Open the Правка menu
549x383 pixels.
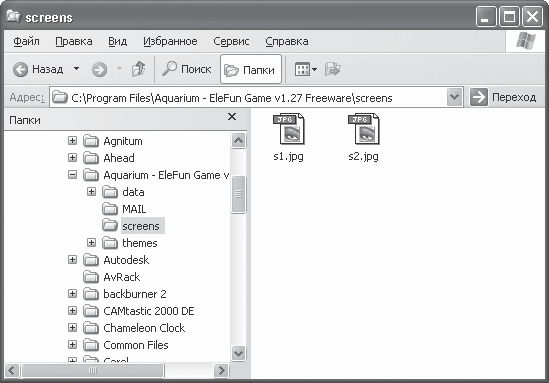pyautogui.click(x=74, y=41)
